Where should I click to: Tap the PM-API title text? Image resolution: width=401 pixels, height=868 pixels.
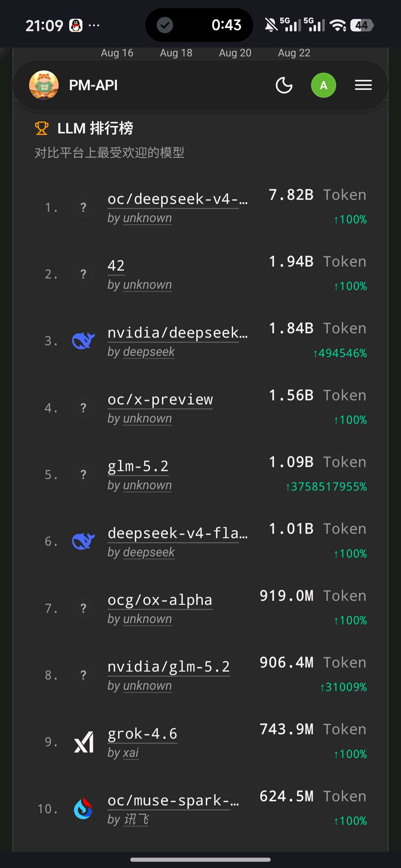[93, 85]
